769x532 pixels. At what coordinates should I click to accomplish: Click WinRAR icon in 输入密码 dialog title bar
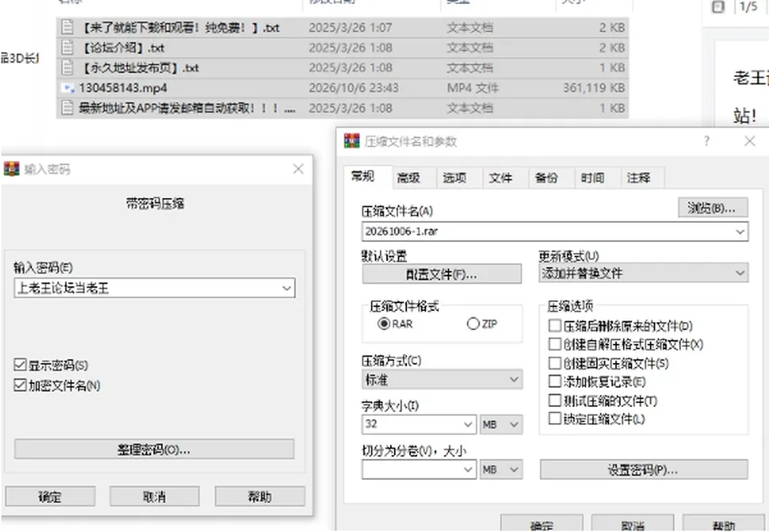tap(11, 169)
